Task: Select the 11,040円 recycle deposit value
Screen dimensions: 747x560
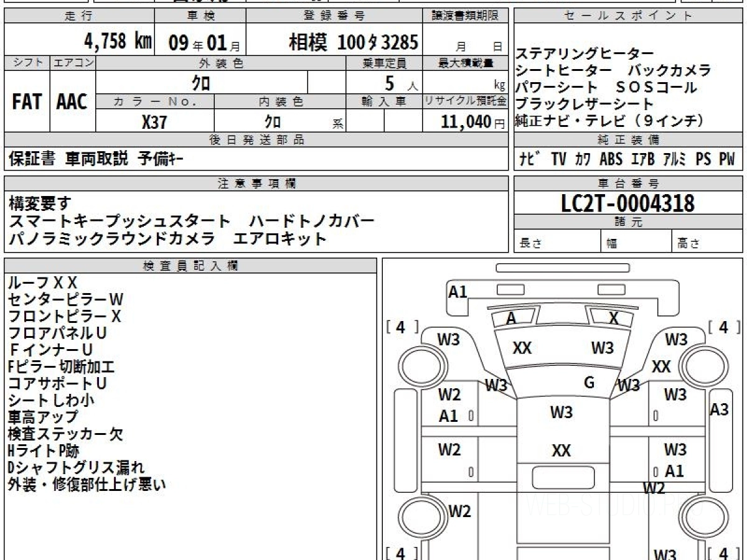Action: pyautogui.click(x=472, y=122)
